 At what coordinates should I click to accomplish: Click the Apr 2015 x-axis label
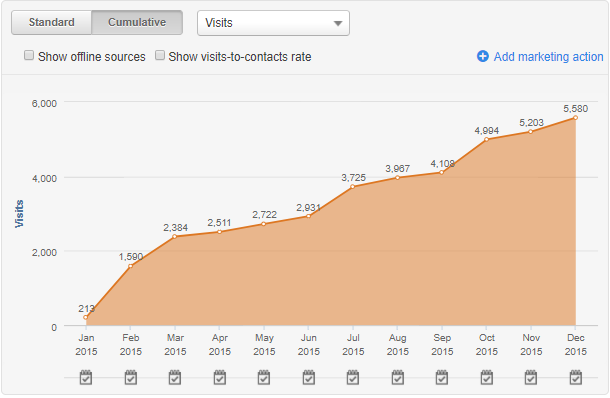pos(219,345)
